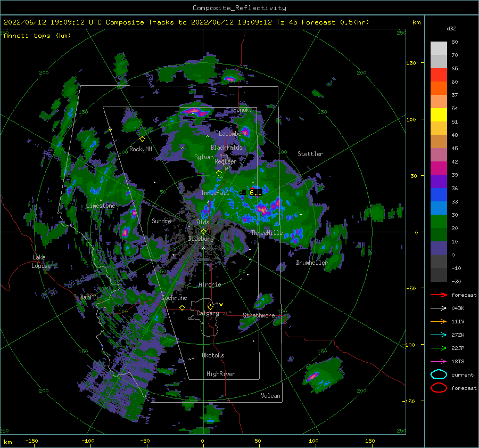The height and width of the screenshot is (448, 479).
Task: Click the yellow diamond marker near RedDeer
Action: [x=219, y=173]
